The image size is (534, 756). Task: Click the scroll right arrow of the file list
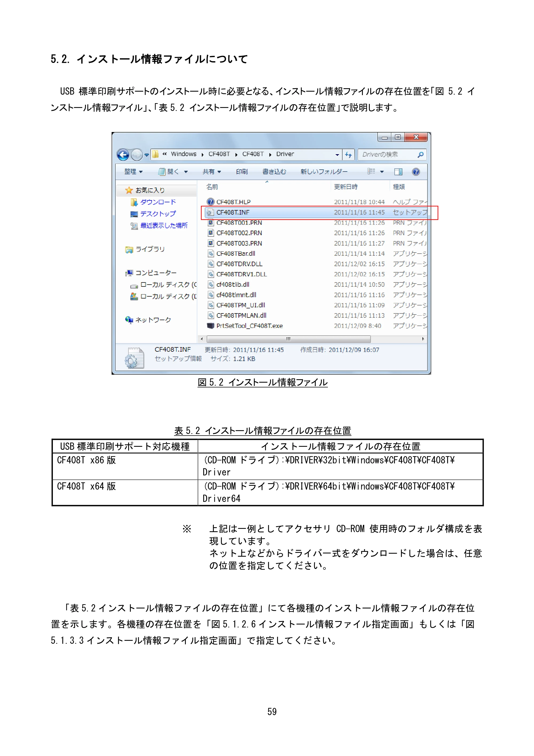pyautogui.click(x=423, y=339)
